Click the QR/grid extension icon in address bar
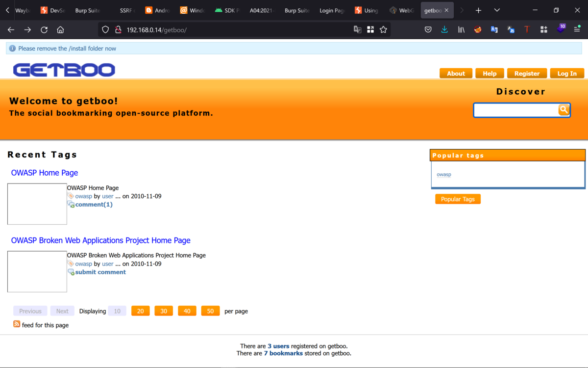588x368 pixels. click(370, 30)
